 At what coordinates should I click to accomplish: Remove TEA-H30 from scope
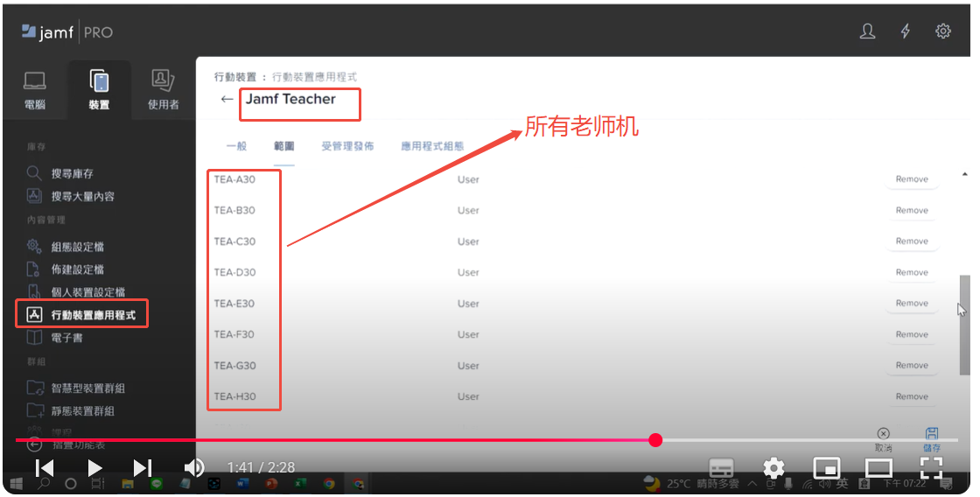coord(912,396)
